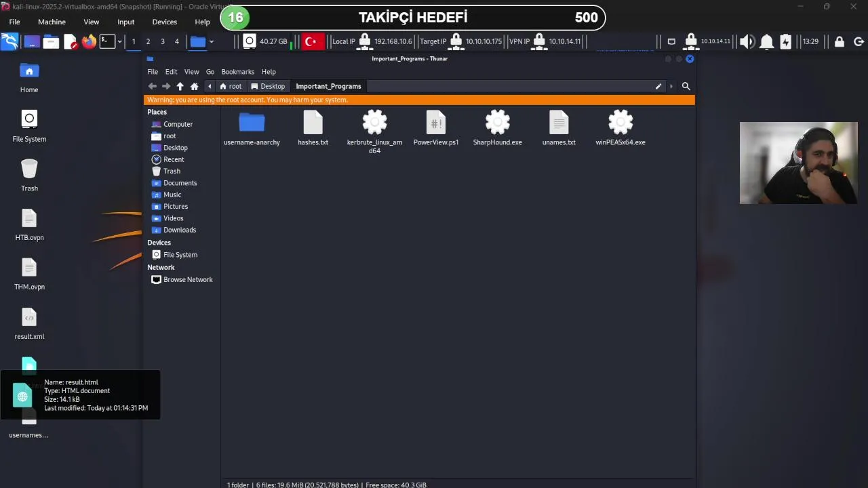Expand the terminal launcher dropdown arrow
Image resolution: width=868 pixels, height=488 pixels.
click(x=120, y=41)
